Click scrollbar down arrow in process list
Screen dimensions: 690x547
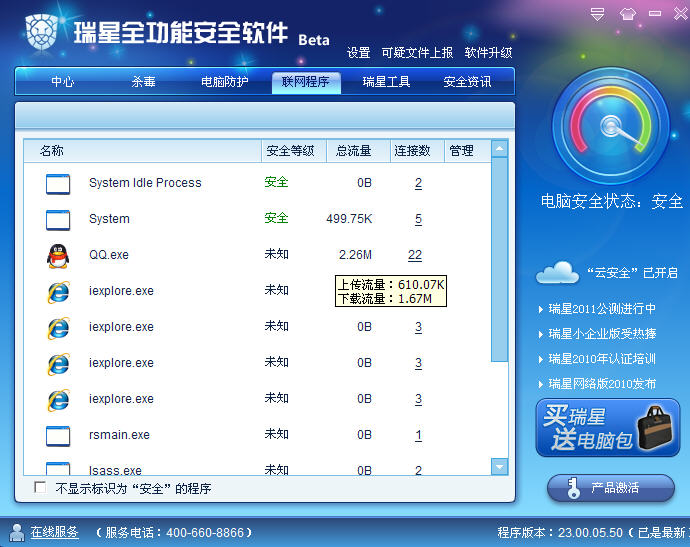coord(499,466)
